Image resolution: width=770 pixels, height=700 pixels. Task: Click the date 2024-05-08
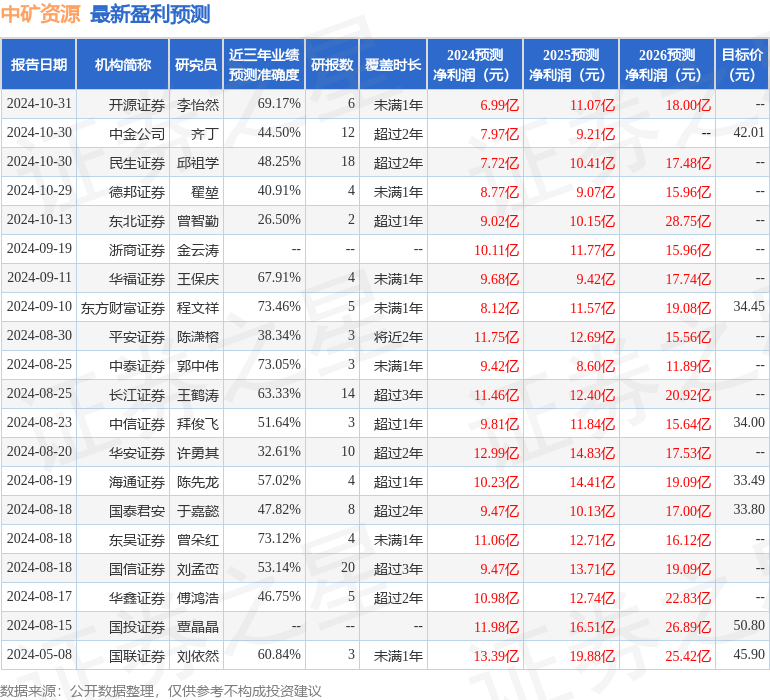(39, 655)
